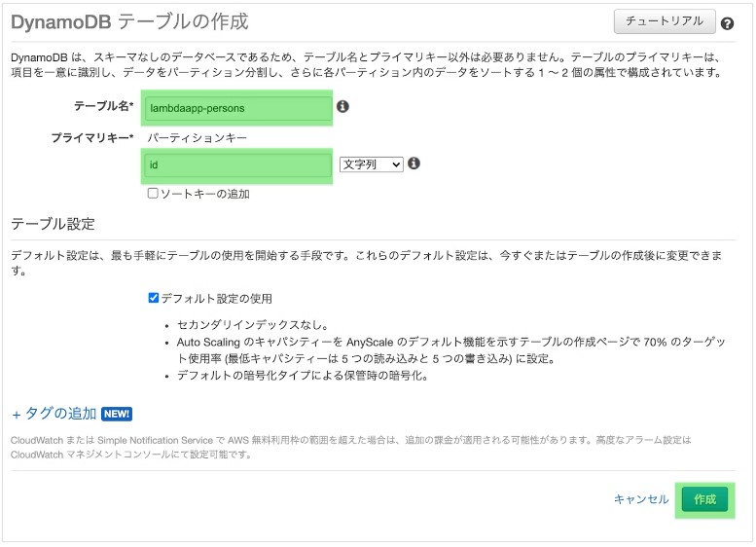Image resolution: width=756 pixels, height=547 pixels.
Task: Focus the テーブル名 input containing lambdaapp-persons
Action: point(236,108)
